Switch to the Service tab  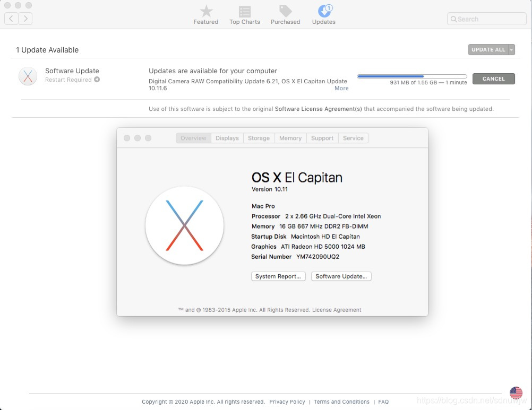[353, 138]
